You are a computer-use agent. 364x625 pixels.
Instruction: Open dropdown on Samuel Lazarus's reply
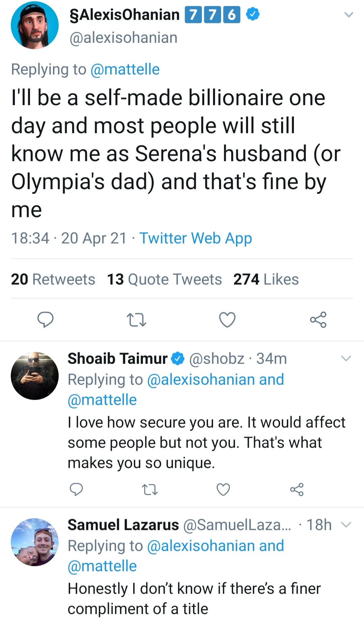(346, 525)
